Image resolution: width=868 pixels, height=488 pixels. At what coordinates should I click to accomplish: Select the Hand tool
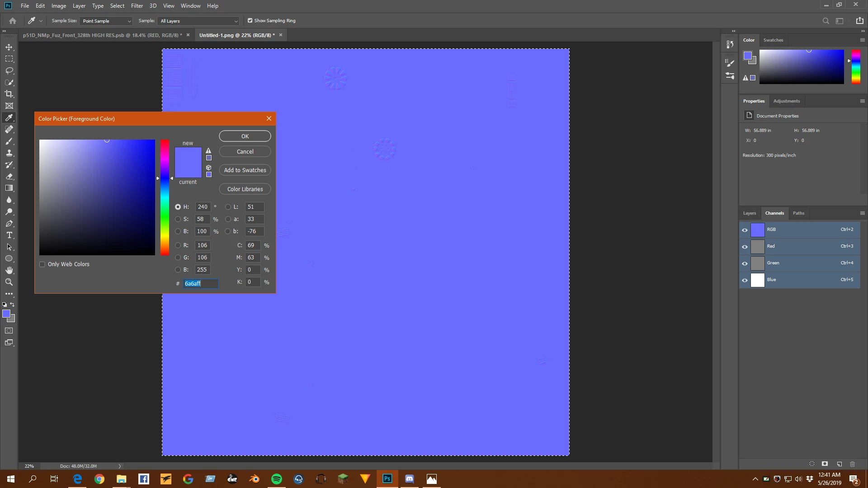9,270
